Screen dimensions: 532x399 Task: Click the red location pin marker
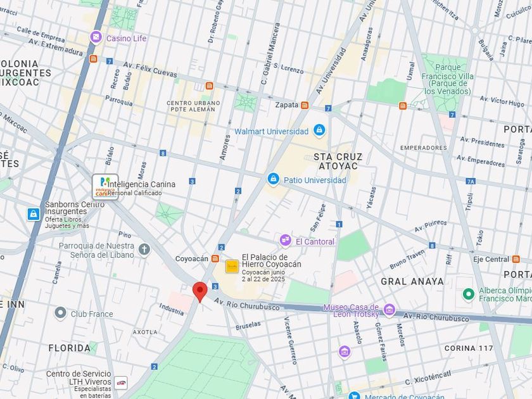[200, 292]
